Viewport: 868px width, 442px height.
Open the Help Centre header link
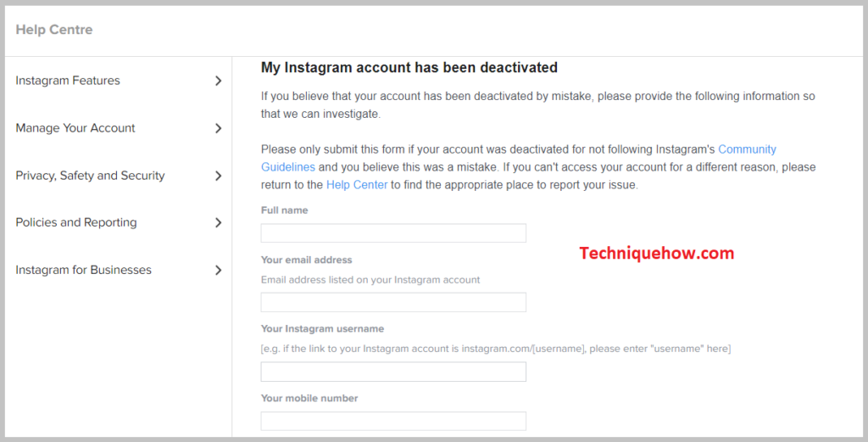pyautogui.click(x=54, y=30)
